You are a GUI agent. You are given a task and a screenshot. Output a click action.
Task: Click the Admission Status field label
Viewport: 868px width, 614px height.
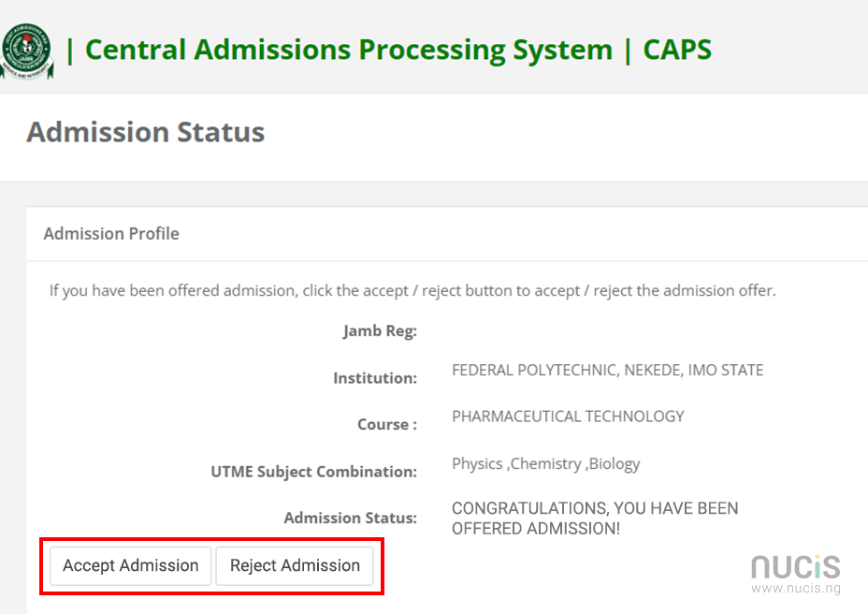pos(350,518)
